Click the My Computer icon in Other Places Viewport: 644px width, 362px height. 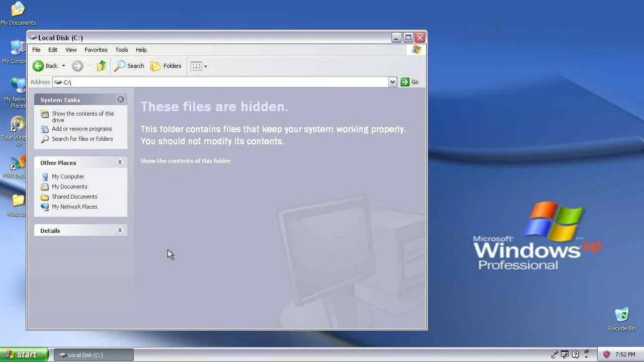click(45, 176)
